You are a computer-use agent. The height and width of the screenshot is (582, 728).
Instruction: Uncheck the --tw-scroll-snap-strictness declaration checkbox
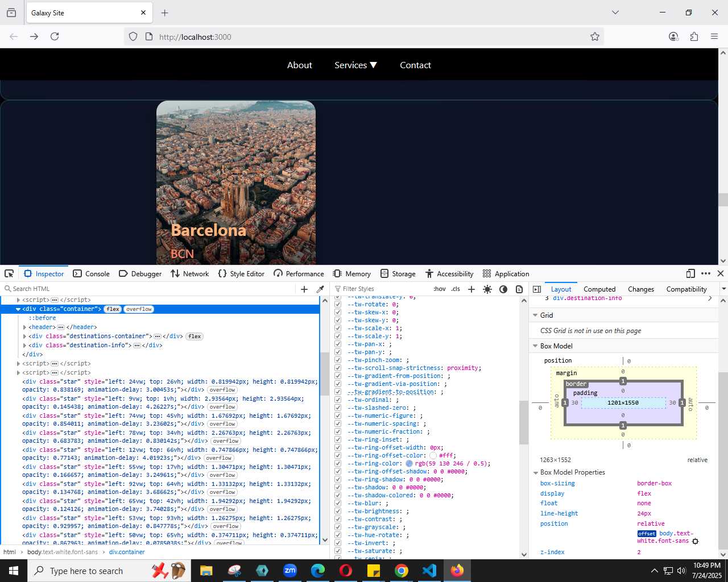click(338, 368)
